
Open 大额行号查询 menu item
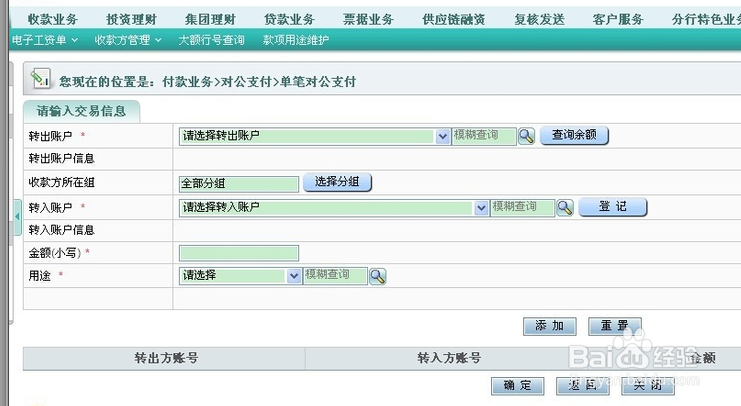click(211, 40)
